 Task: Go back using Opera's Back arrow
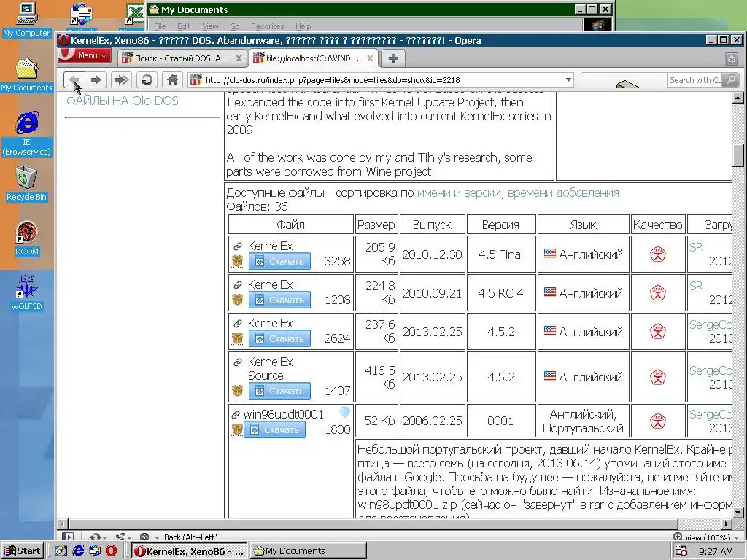(74, 80)
